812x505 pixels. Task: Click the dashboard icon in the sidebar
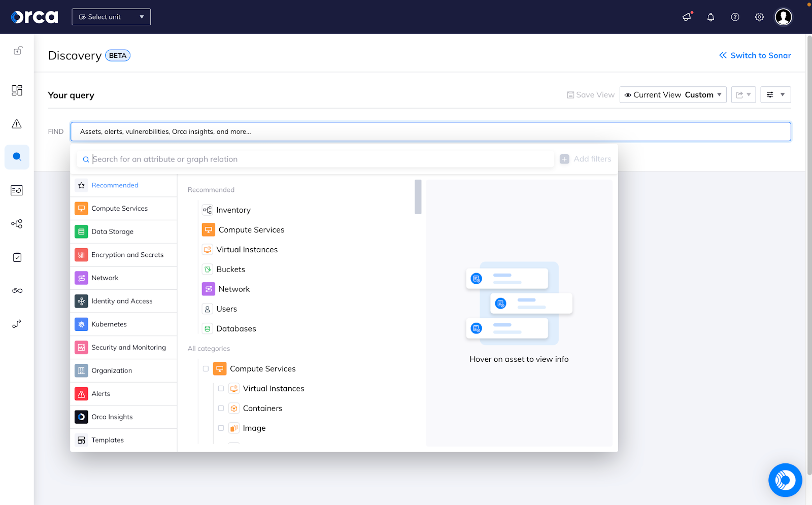pos(17,90)
